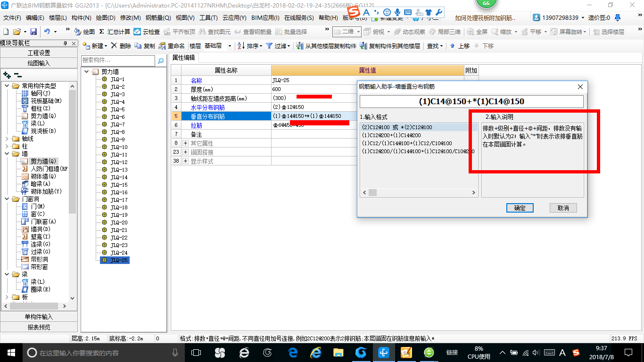
Task: Select 圈梁(E) in navigator
Action: pyautogui.click(x=41, y=289)
